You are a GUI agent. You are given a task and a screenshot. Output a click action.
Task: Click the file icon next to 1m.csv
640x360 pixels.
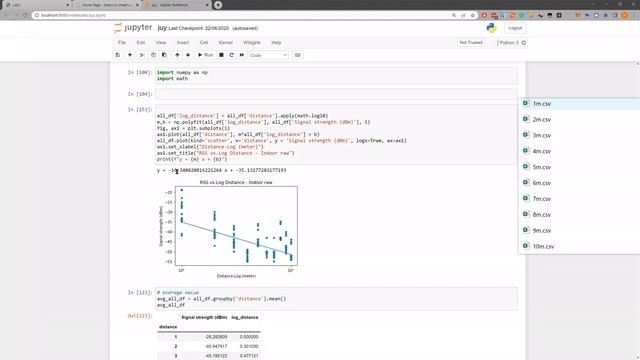click(526, 103)
